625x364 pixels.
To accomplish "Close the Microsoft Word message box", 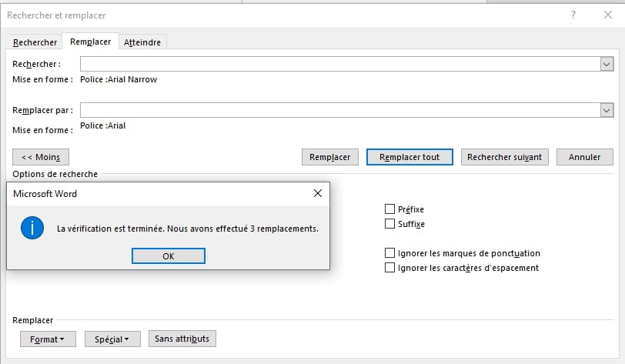I will (317, 194).
